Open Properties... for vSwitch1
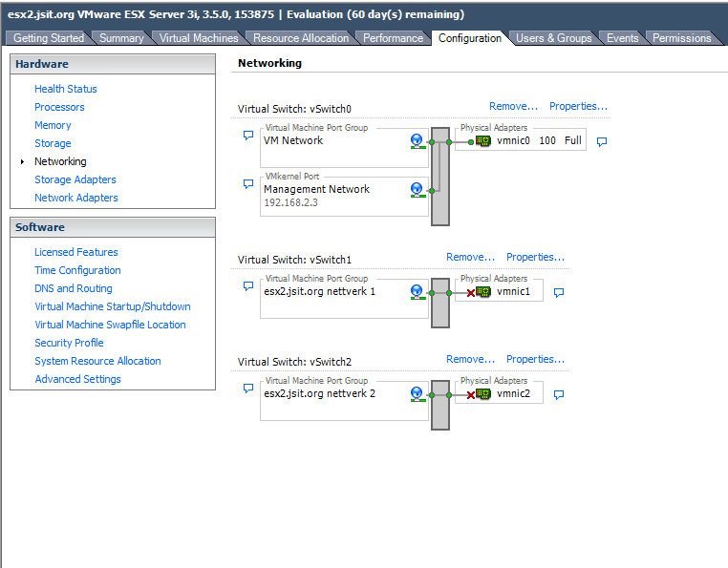The width and height of the screenshot is (728, 568). pyautogui.click(x=535, y=257)
